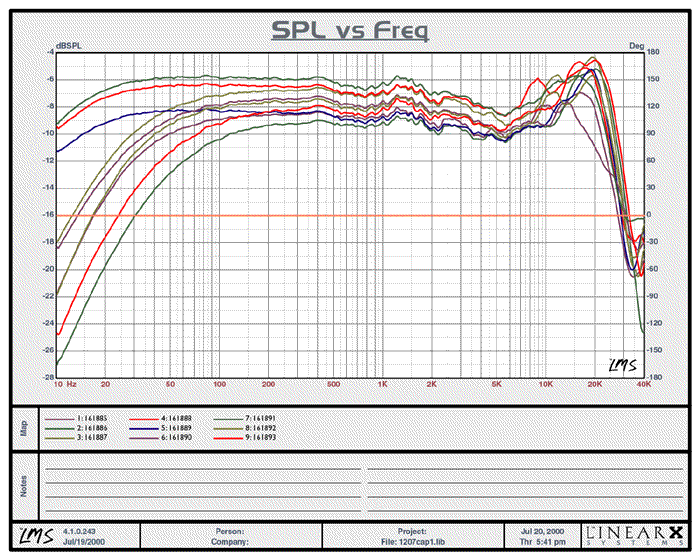The width and height of the screenshot is (700, 560).
Task: Click the '120' degree axis value
Action: (653, 106)
